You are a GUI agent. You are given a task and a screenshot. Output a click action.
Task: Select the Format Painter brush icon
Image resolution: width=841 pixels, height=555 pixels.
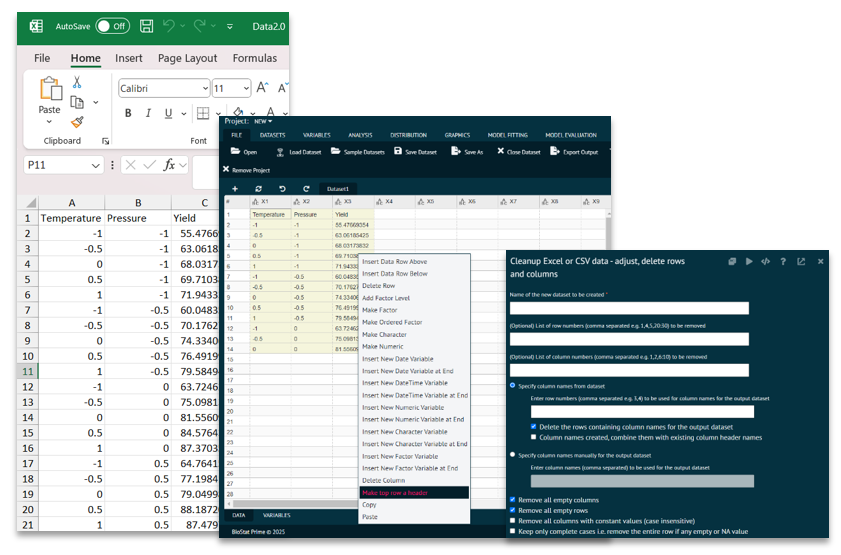[76, 121]
